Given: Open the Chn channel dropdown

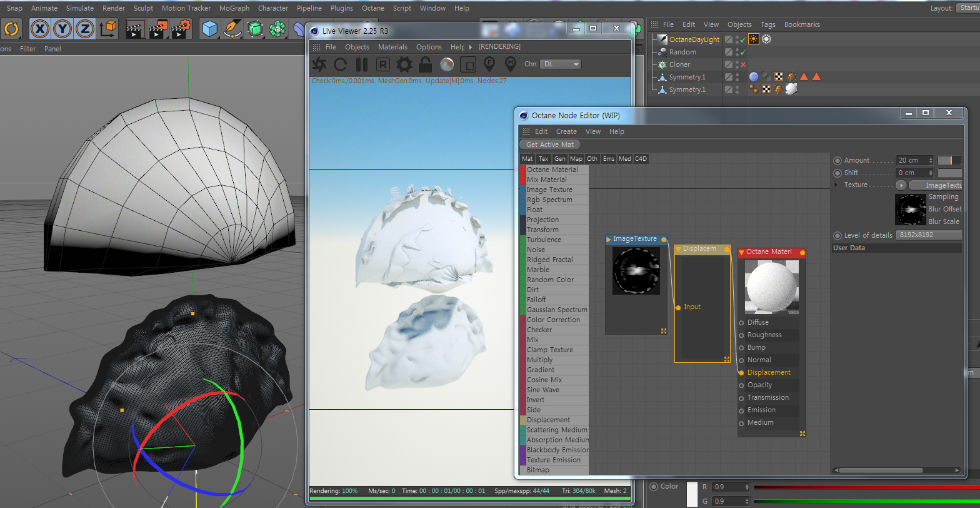Looking at the screenshot, I should (561, 64).
